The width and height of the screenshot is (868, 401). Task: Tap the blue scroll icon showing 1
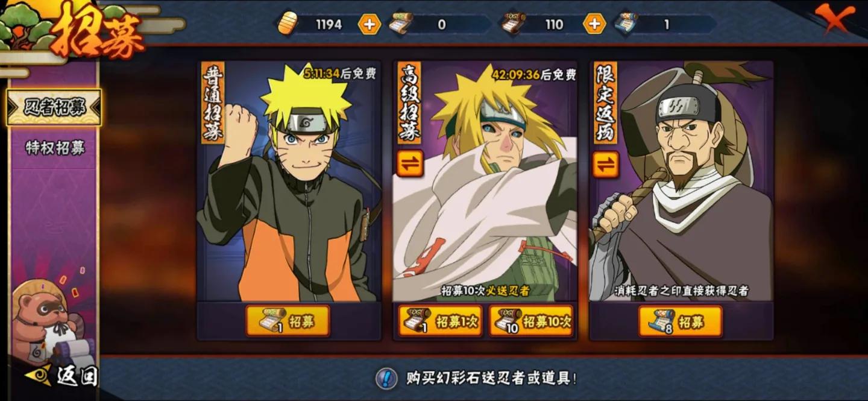click(626, 24)
